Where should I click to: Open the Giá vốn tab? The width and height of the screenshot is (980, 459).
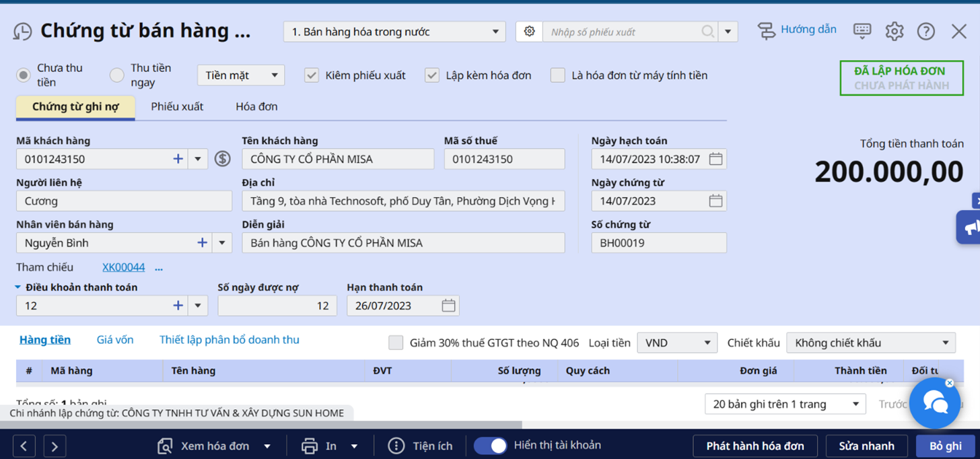point(115,340)
